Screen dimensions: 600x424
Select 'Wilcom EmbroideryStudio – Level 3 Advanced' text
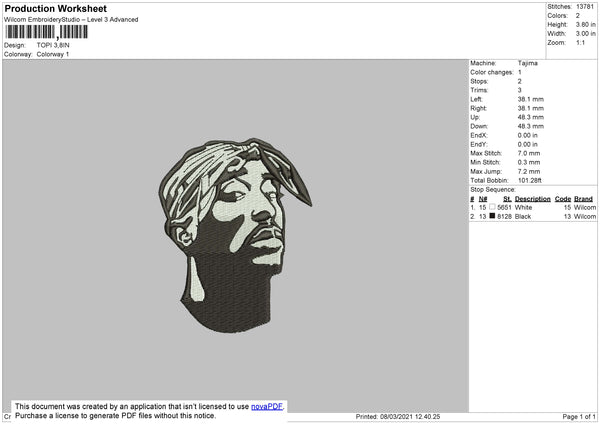pos(71,20)
